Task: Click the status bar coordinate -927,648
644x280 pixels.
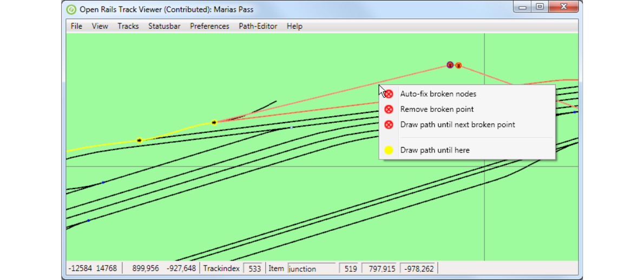Action: tap(181, 269)
